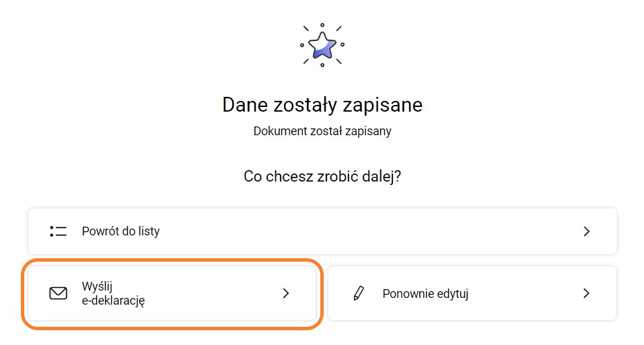Click the question Co chcesz zrobić dalej?

point(322,177)
